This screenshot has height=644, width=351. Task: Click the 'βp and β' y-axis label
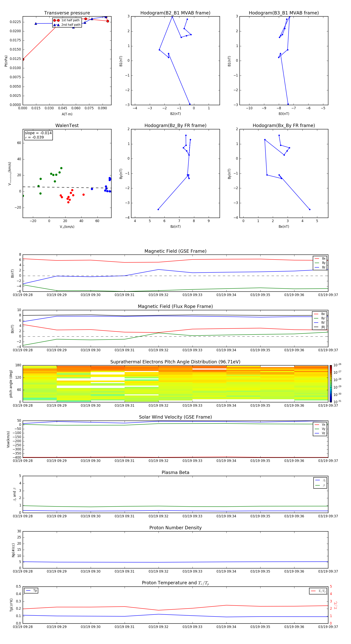(x=14, y=494)
